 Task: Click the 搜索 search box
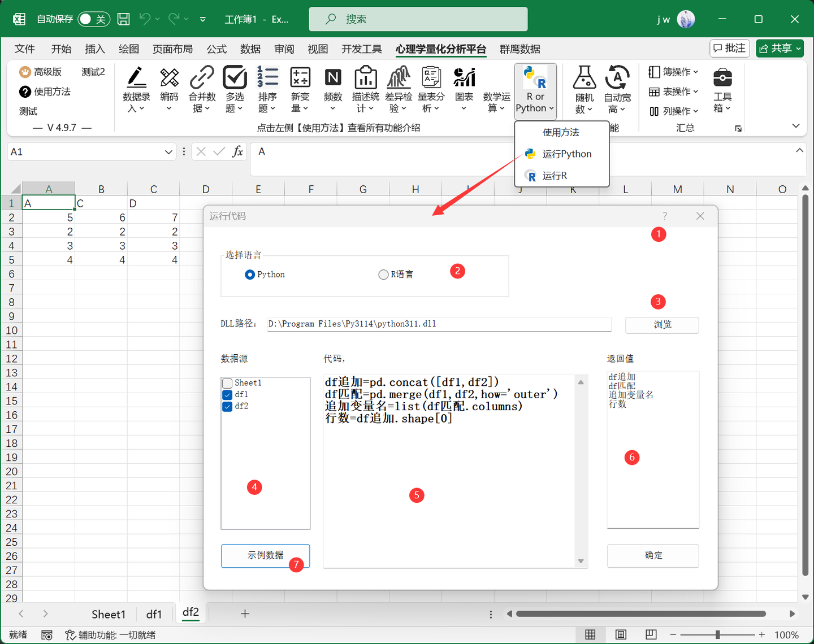[418, 19]
